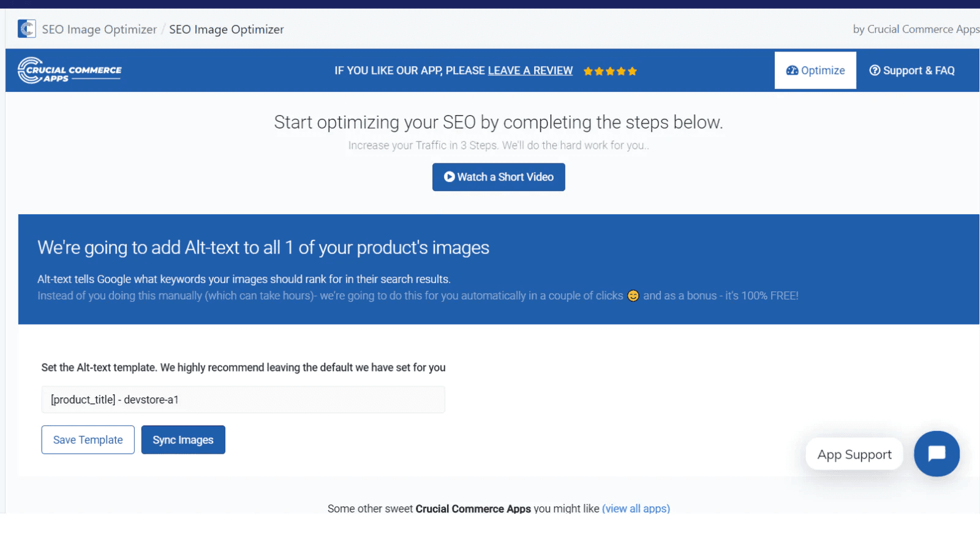Click the question mark icon for Support & FAQ
980x551 pixels.
point(875,70)
